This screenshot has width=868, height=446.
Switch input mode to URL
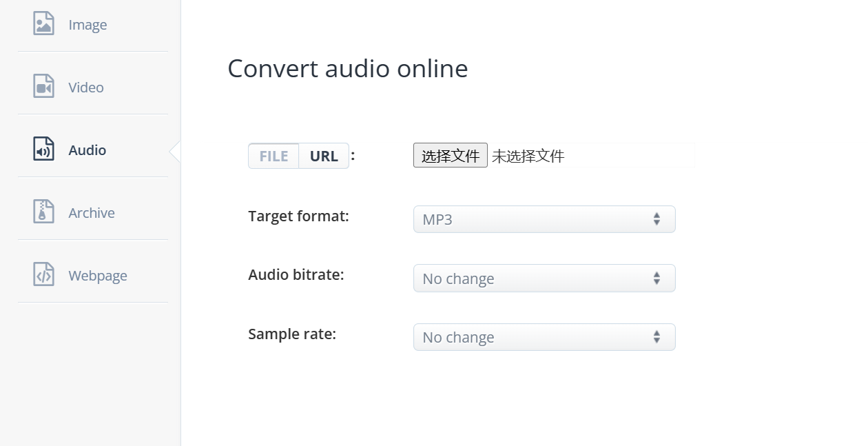[x=324, y=156]
